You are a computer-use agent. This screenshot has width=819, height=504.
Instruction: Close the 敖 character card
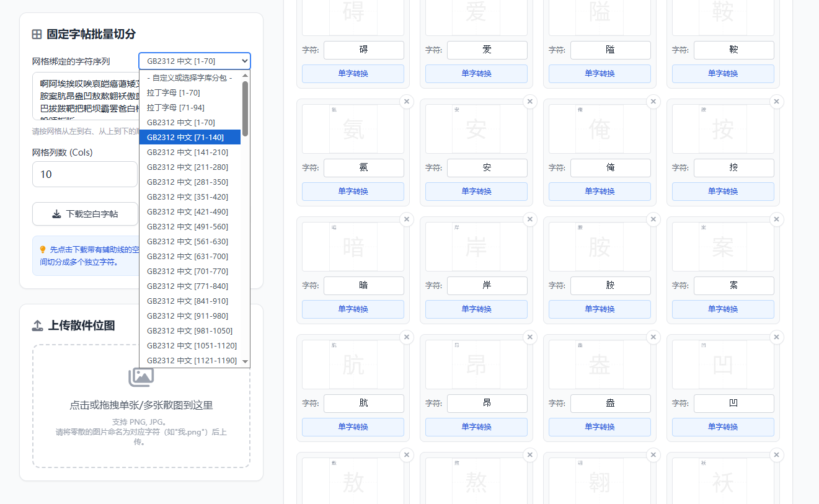(x=407, y=455)
